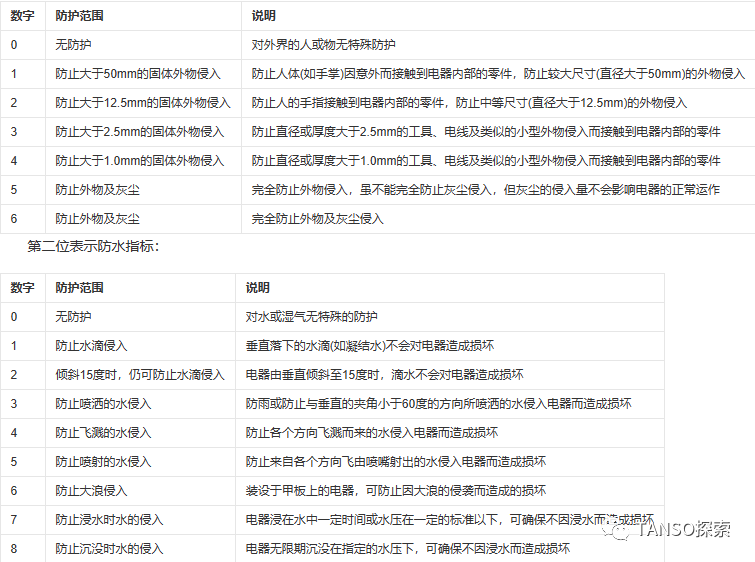755x562 pixels.
Task: Click description starting '防止直径或厚度大于1.0mm'
Action: click(x=486, y=160)
